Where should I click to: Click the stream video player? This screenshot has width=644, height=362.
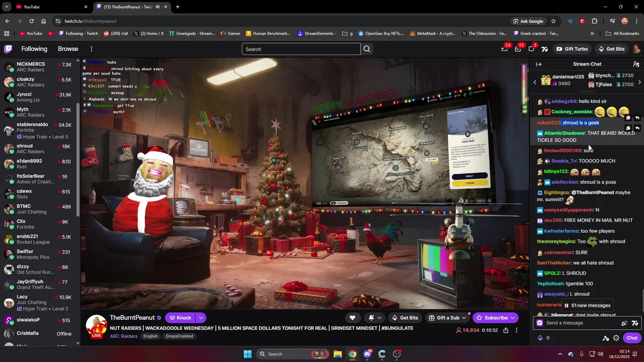click(305, 184)
